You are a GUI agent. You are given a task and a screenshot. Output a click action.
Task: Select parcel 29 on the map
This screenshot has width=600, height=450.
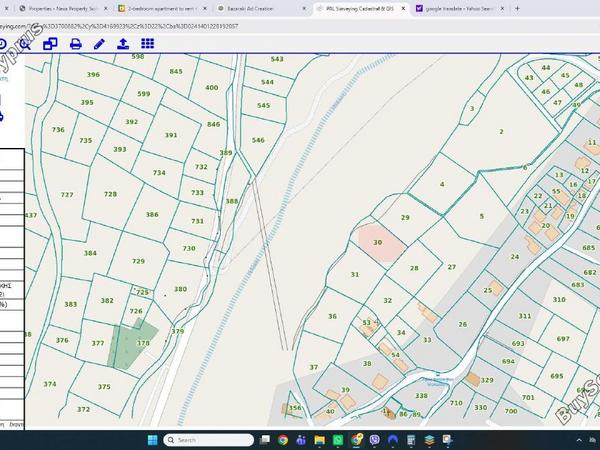coord(405,218)
